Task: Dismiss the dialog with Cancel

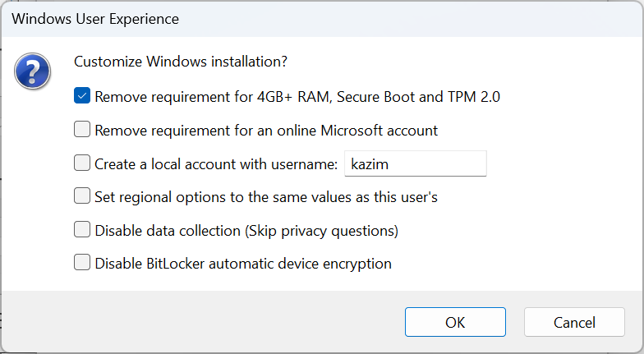Action: 574,322
